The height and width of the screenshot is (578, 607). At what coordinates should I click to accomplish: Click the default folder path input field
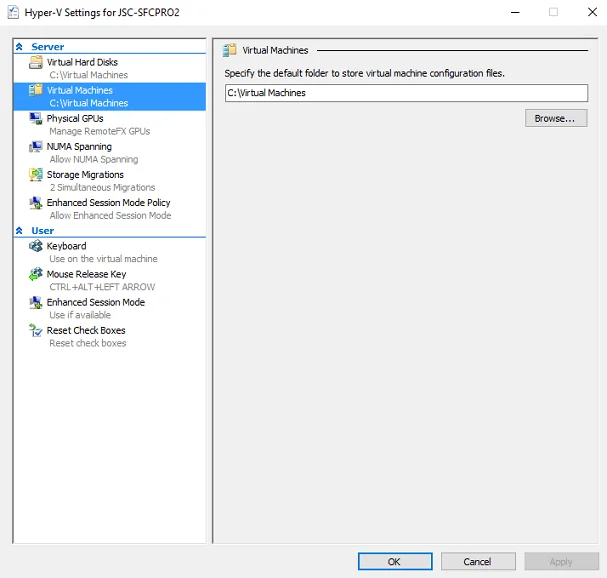pyautogui.click(x=406, y=93)
